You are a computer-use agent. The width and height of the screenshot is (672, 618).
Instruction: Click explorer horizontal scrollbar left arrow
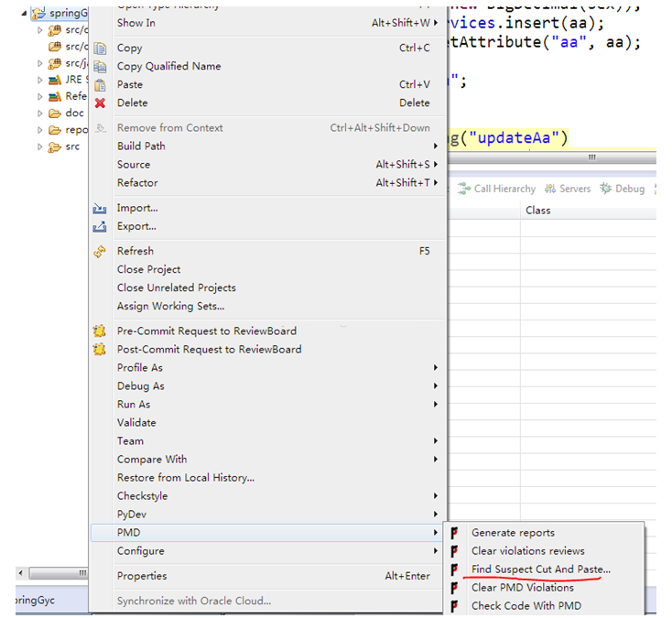[x=20, y=572]
